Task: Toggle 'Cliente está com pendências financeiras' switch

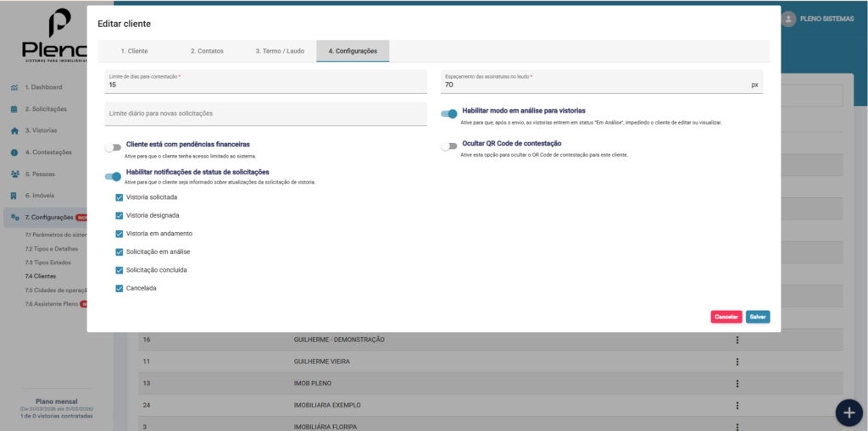Action: click(x=113, y=147)
